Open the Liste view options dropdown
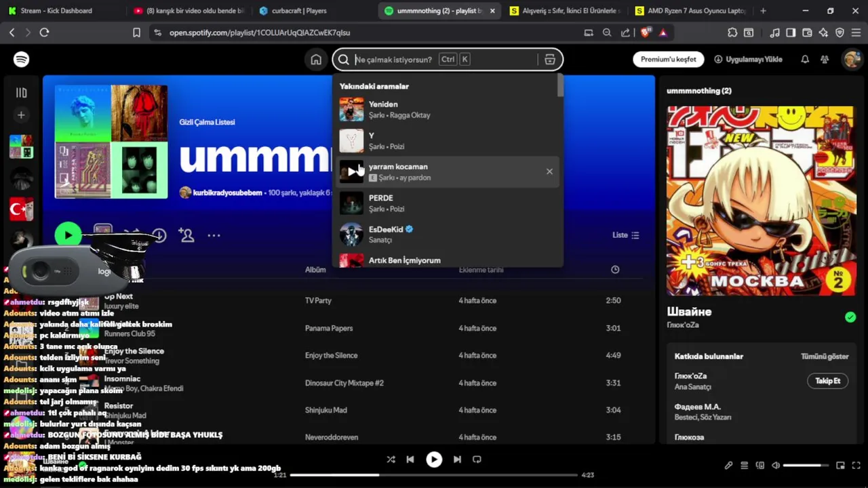The image size is (868, 488). (625, 235)
